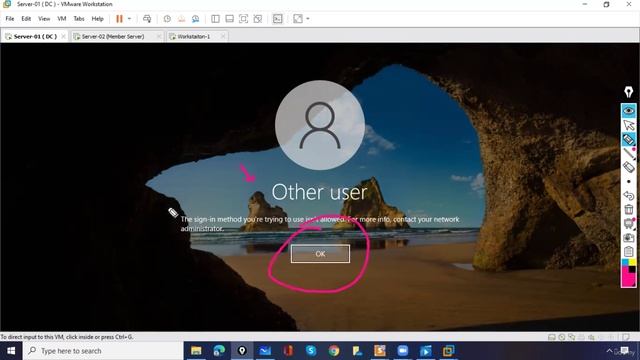Open the View menu
The width and height of the screenshot is (640, 360).
coord(44,19)
